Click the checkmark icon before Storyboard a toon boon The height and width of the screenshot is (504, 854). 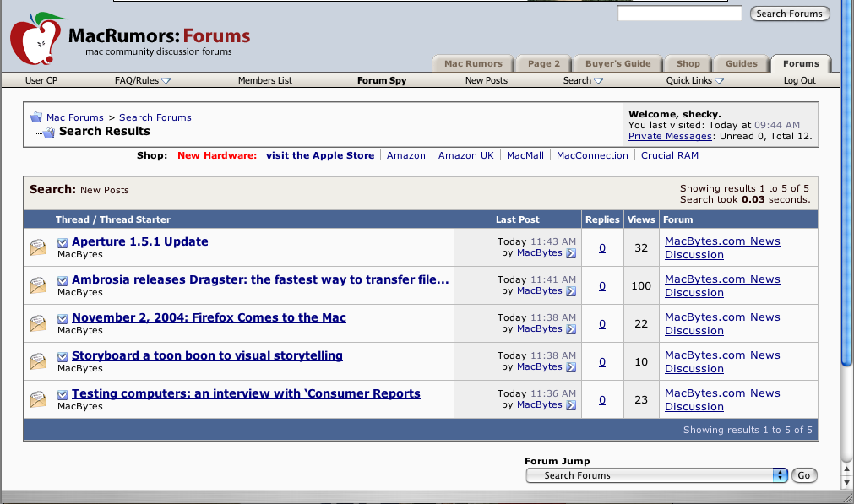pyautogui.click(x=63, y=357)
